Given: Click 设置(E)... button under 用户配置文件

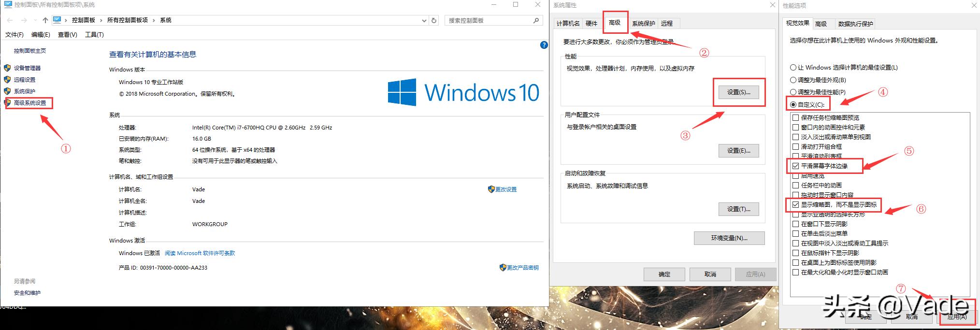Looking at the screenshot, I should (x=738, y=151).
